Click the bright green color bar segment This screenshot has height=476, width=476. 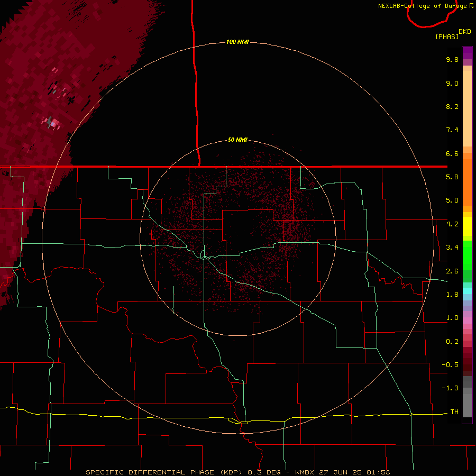(x=467, y=255)
